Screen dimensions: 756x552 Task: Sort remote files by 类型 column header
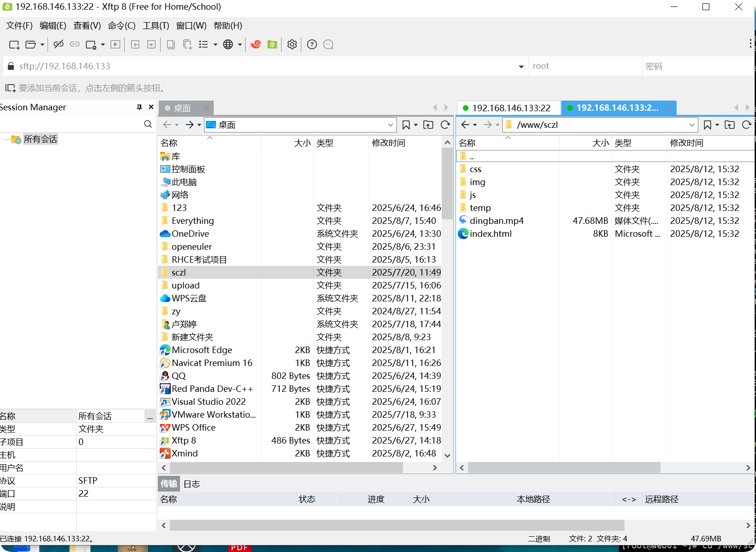pos(639,143)
